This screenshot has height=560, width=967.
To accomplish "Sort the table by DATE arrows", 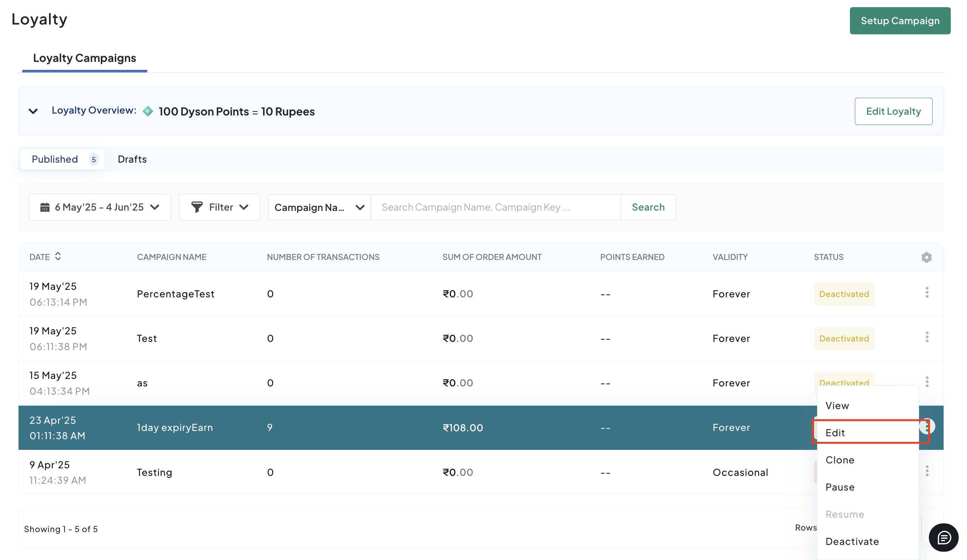I will 58,256.
